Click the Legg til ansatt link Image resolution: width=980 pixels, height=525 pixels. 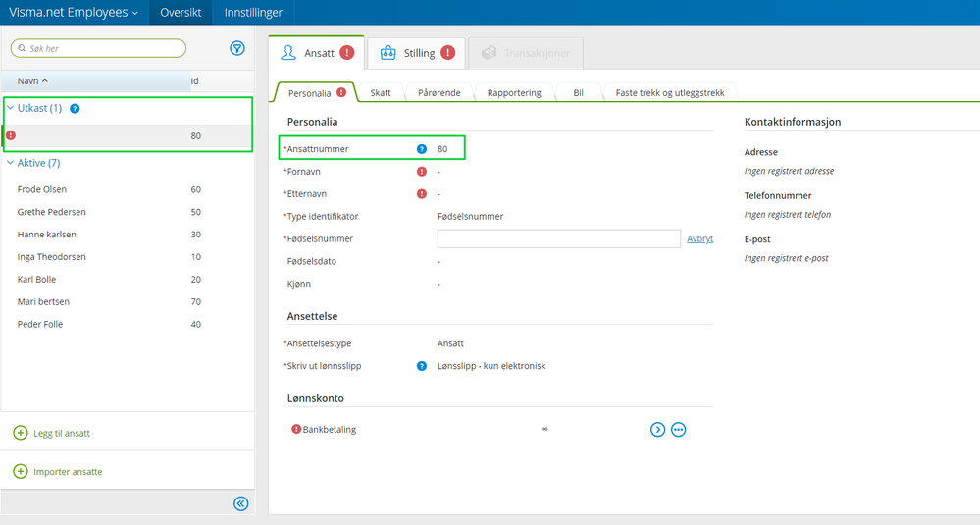coord(62,433)
